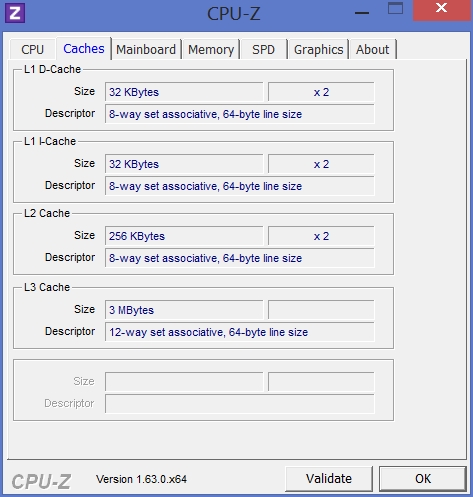Select the SPD tab
The height and width of the screenshot is (497, 473).
[x=263, y=50]
